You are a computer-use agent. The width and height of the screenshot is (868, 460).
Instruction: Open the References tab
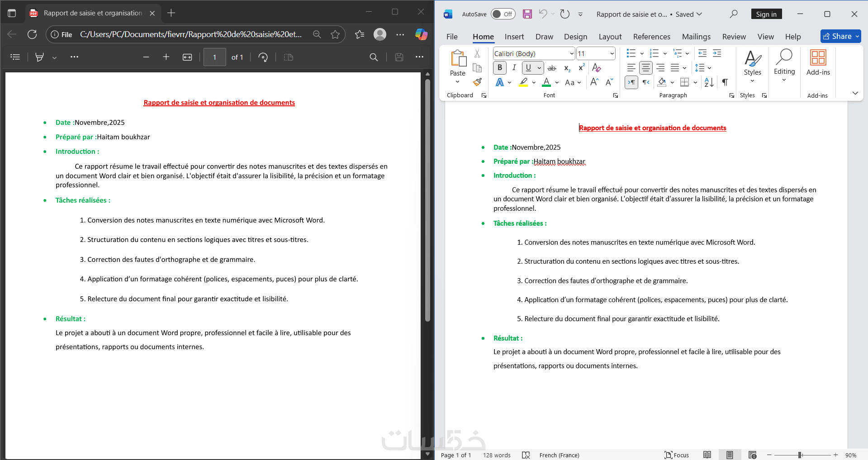[x=651, y=37]
